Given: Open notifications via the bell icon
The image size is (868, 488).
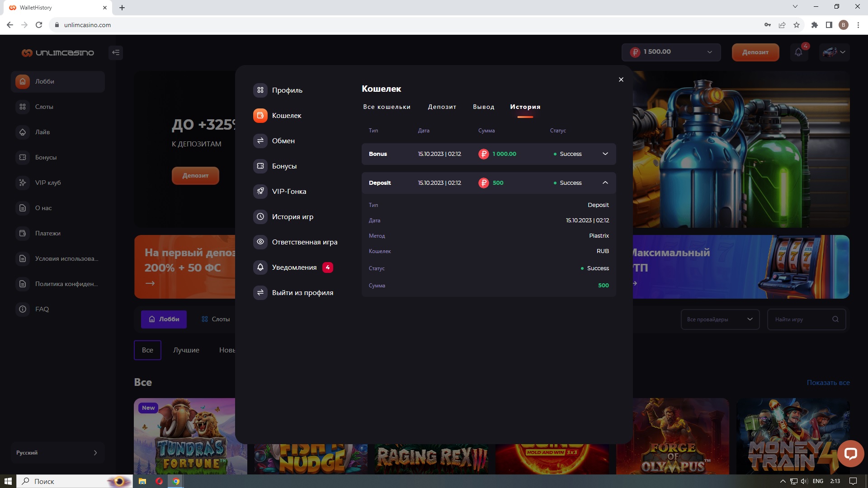Looking at the screenshot, I should pos(798,52).
